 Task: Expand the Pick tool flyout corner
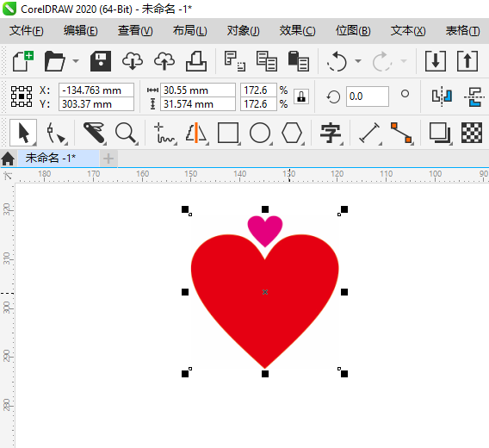click(34, 144)
